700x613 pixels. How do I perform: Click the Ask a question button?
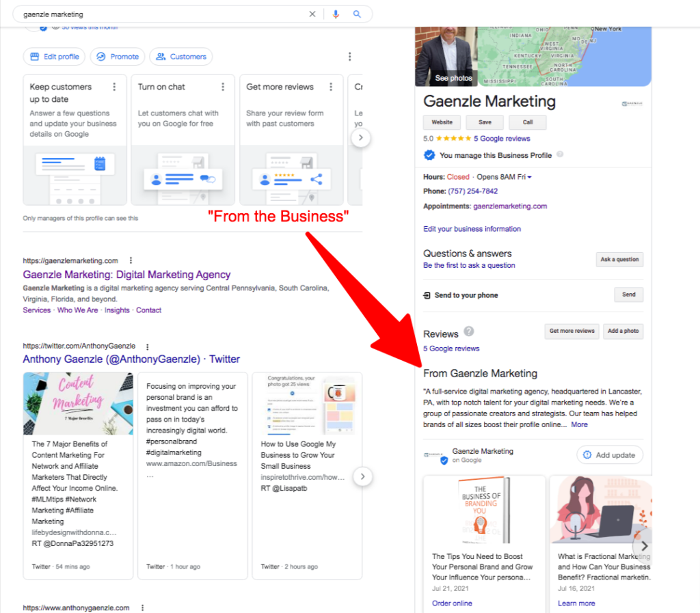tap(619, 260)
